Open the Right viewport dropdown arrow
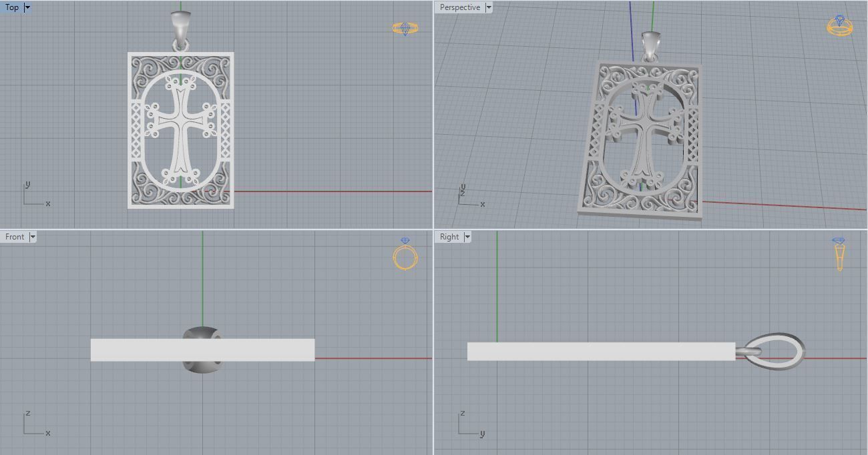This screenshot has width=868, height=455. [x=467, y=237]
